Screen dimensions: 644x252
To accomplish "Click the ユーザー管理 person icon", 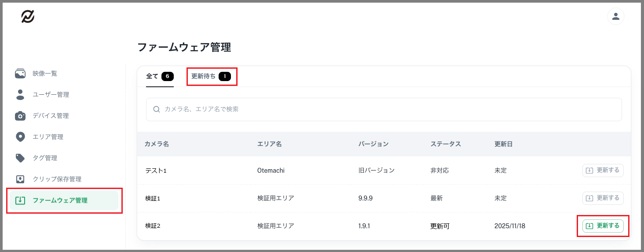I will 20,95.
